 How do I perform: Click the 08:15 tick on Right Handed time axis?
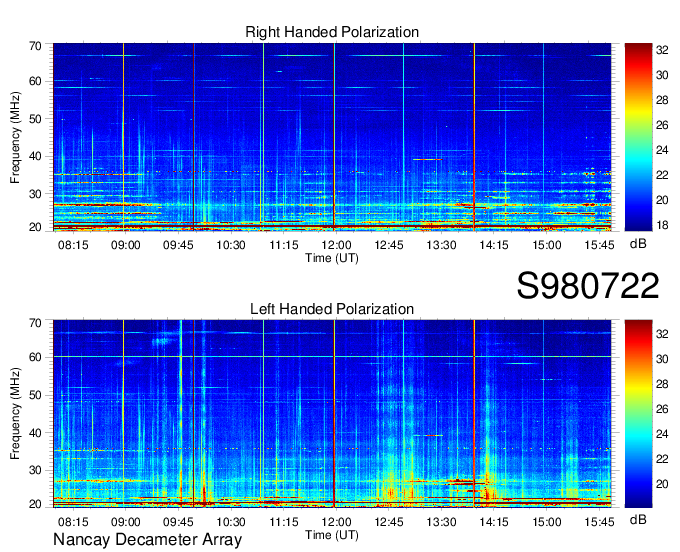(73, 245)
